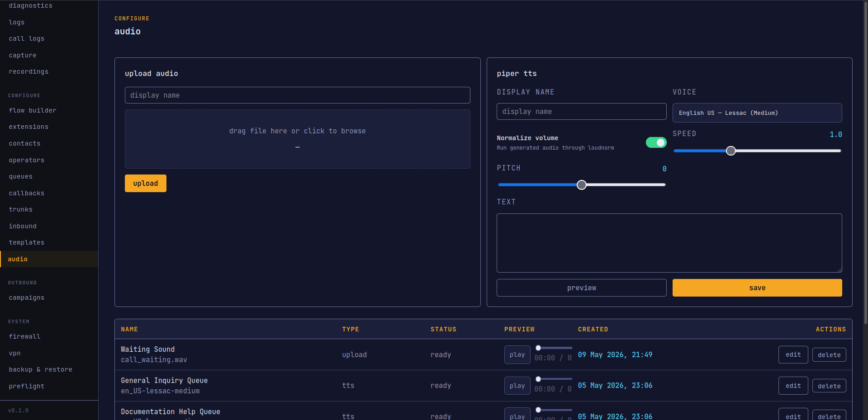
Task: Click piper tts display name field
Action: tap(581, 112)
